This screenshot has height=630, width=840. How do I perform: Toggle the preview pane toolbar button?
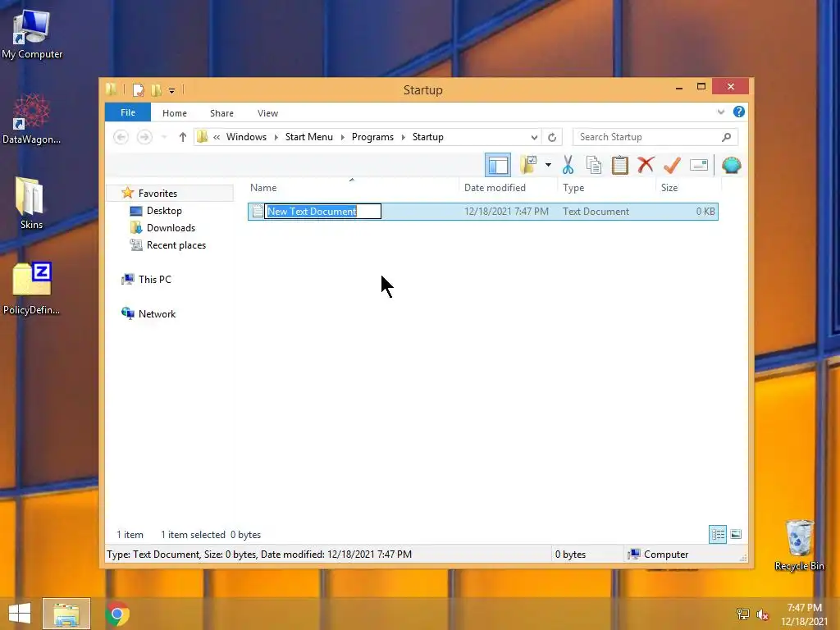pos(498,165)
